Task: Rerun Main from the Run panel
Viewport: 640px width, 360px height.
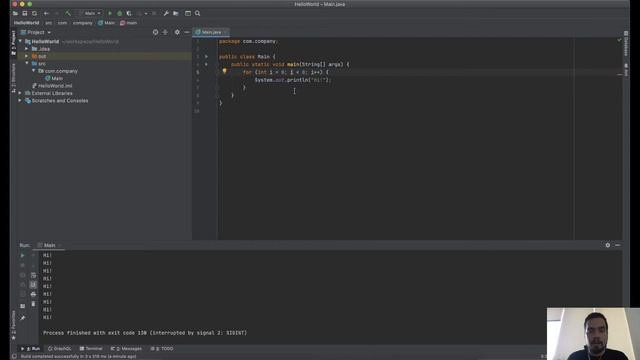Action: (x=22, y=256)
